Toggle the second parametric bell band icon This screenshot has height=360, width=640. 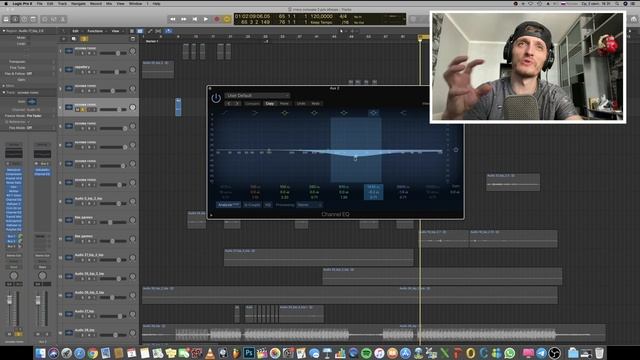click(x=314, y=113)
